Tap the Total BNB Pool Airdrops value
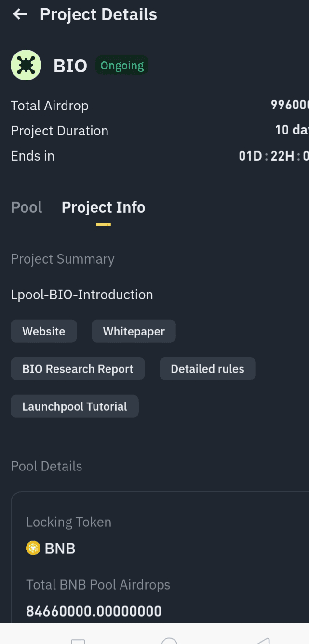Screen dimensions: 309x644 94,611
